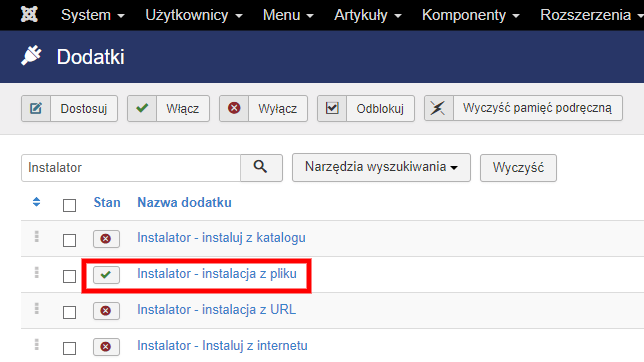Tick the select-all checkbox in header

[69, 205]
